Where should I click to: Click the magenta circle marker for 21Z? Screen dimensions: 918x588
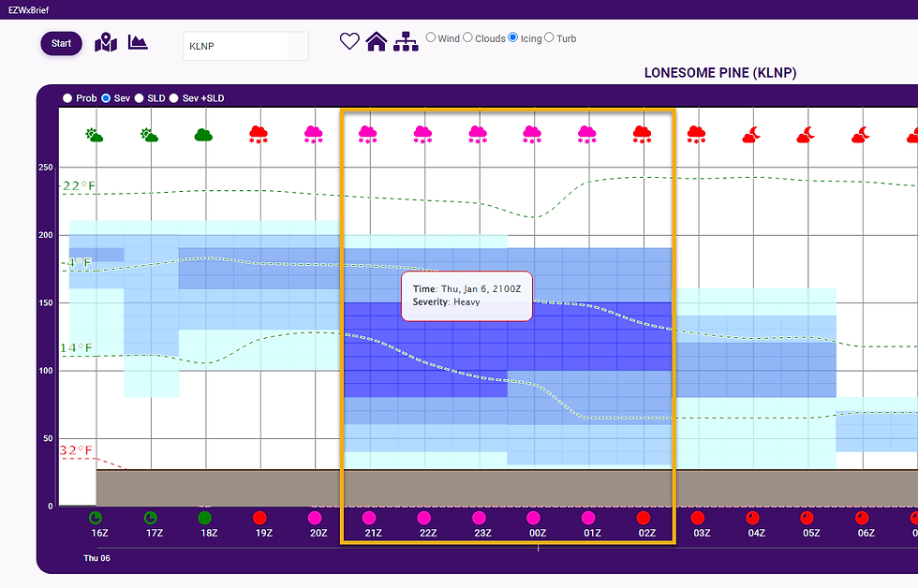(369, 518)
